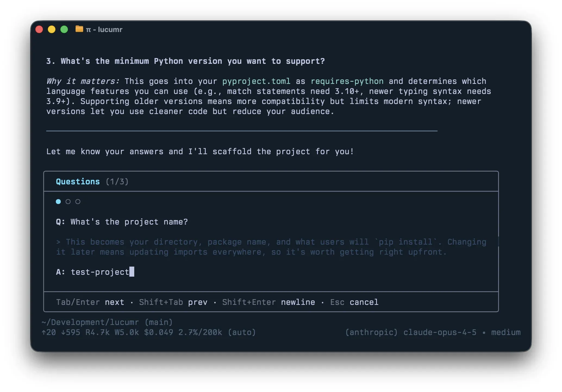Click the Shift+Enter newline hint
The height and width of the screenshot is (392, 562).
tap(268, 302)
